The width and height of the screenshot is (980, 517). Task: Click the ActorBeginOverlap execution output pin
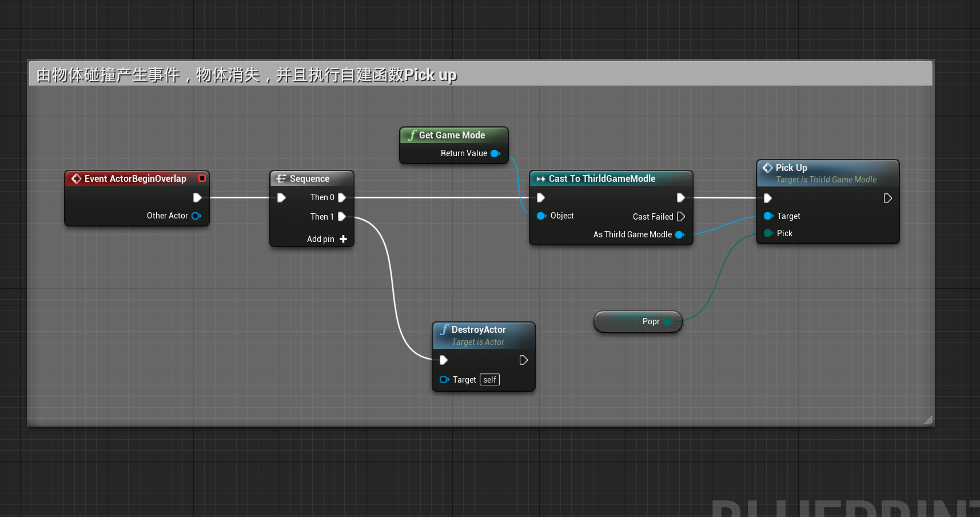pos(197,198)
